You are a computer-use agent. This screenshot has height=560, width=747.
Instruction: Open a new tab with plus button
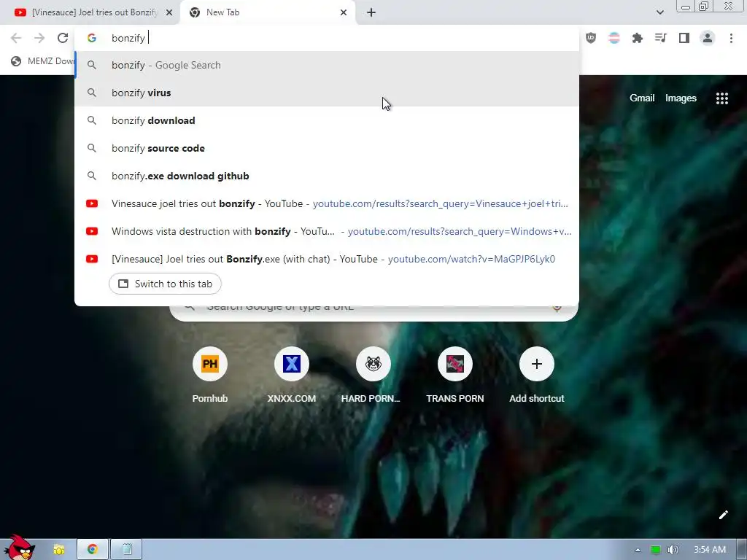tap(371, 12)
